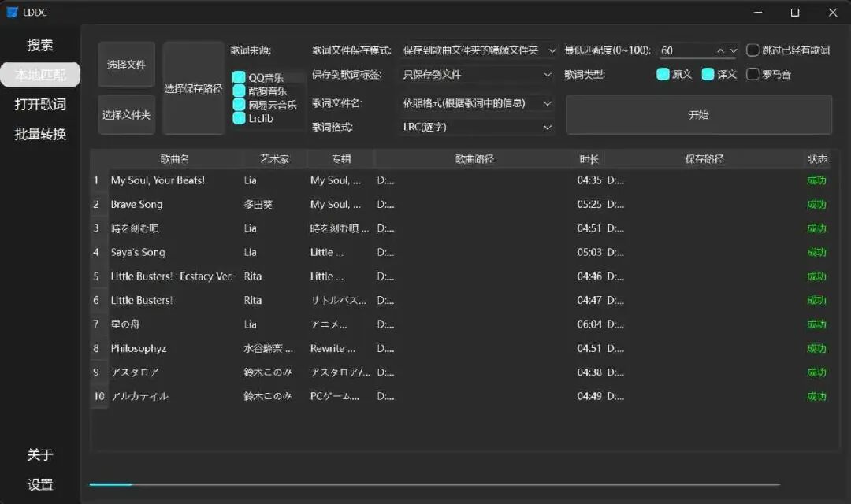
Task: Open the 关于 page
Action: pyautogui.click(x=40, y=454)
